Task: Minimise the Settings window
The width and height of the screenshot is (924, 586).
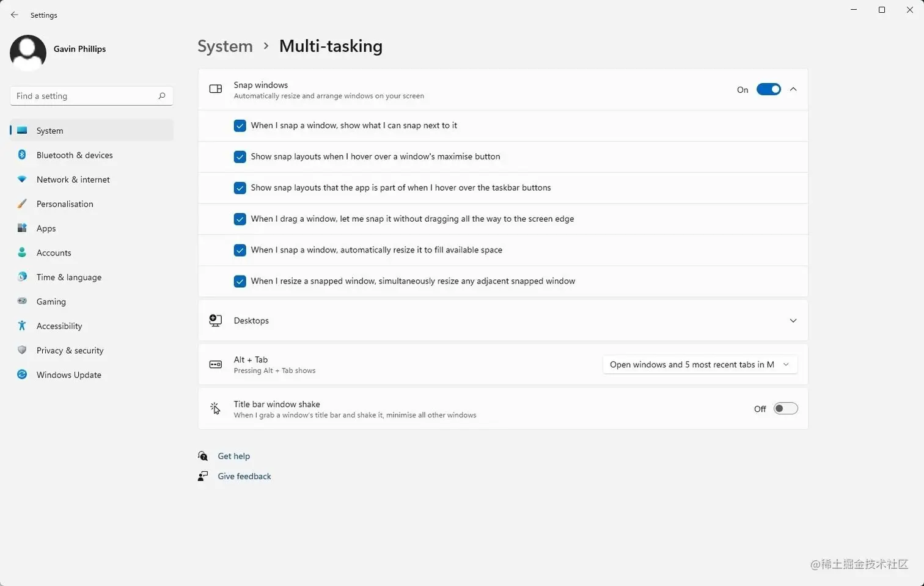Action: [x=854, y=10]
